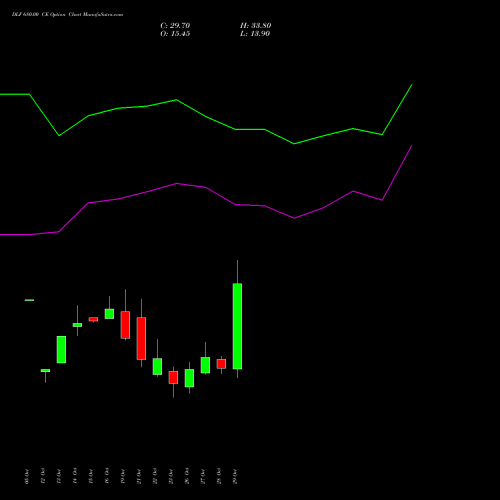Select the 26 Oct date label
The image size is (500, 500).
[x=187, y=476]
